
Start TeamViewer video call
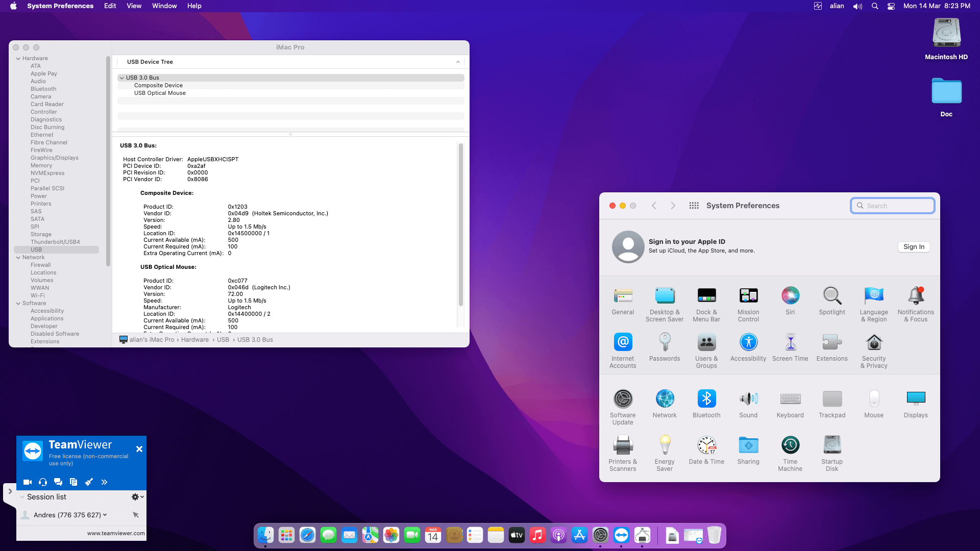tap(28, 482)
